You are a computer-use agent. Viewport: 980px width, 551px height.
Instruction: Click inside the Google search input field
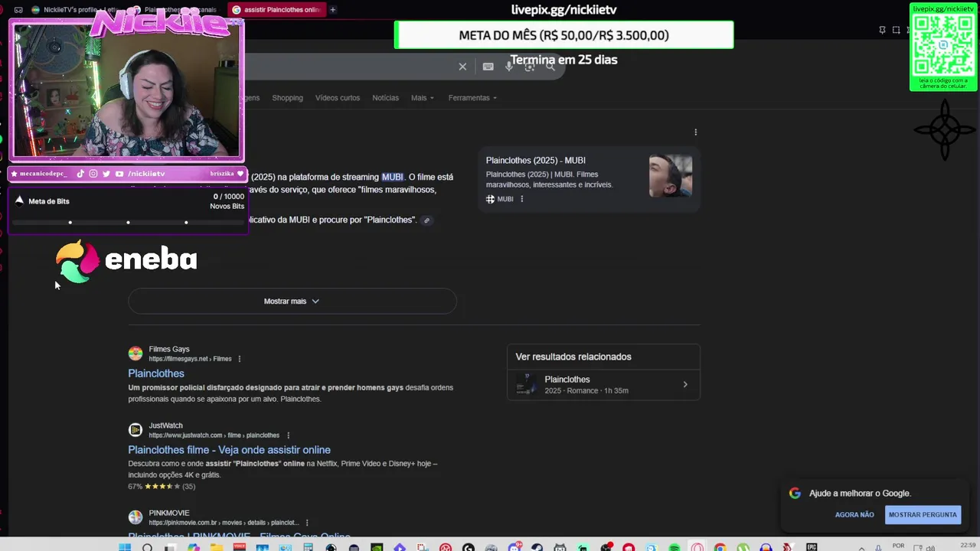(x=352, y=67)
